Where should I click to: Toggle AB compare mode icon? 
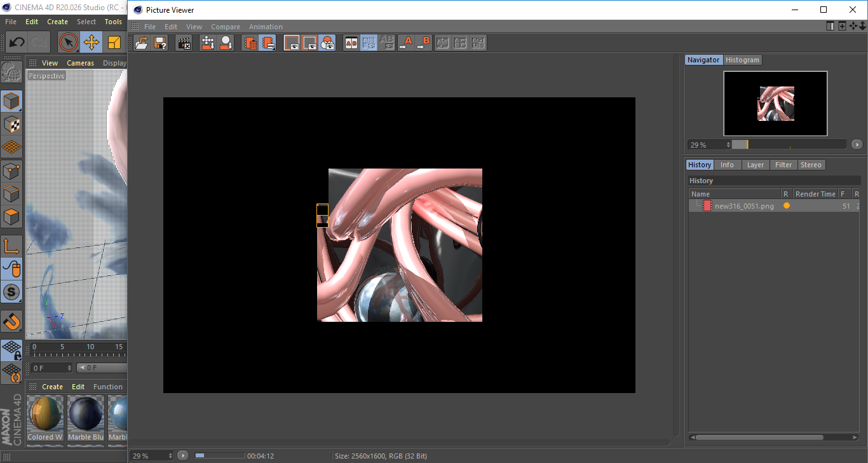click(351, 43)
